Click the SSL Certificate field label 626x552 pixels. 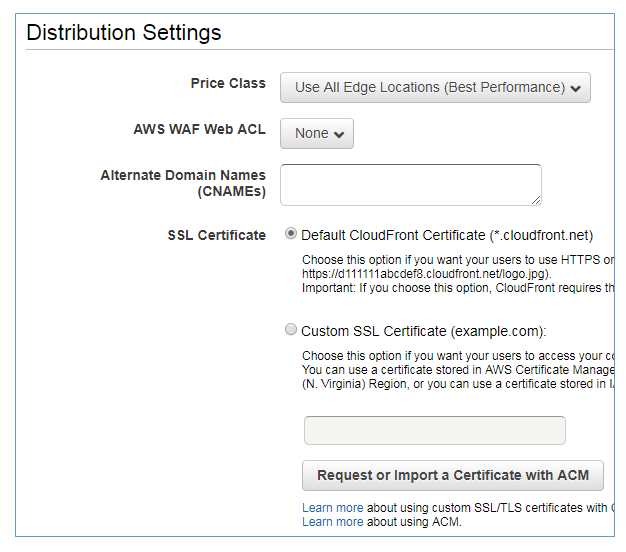tap(217, 235)
